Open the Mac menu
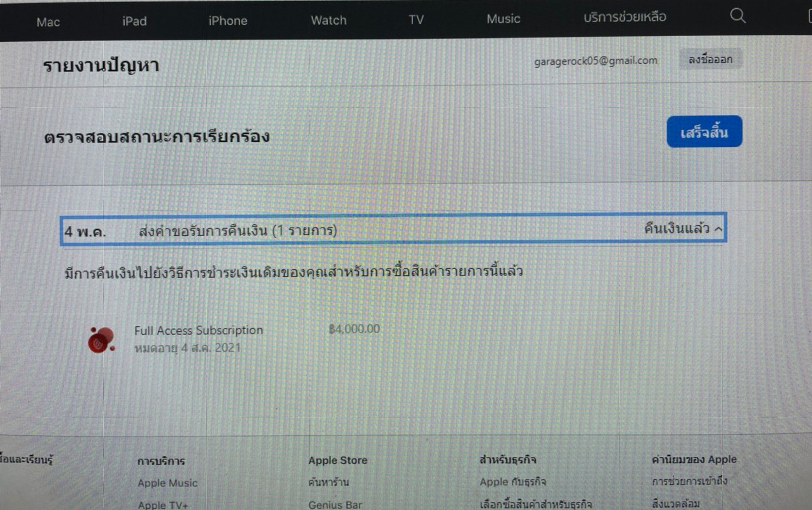 [x=48, y=22]
